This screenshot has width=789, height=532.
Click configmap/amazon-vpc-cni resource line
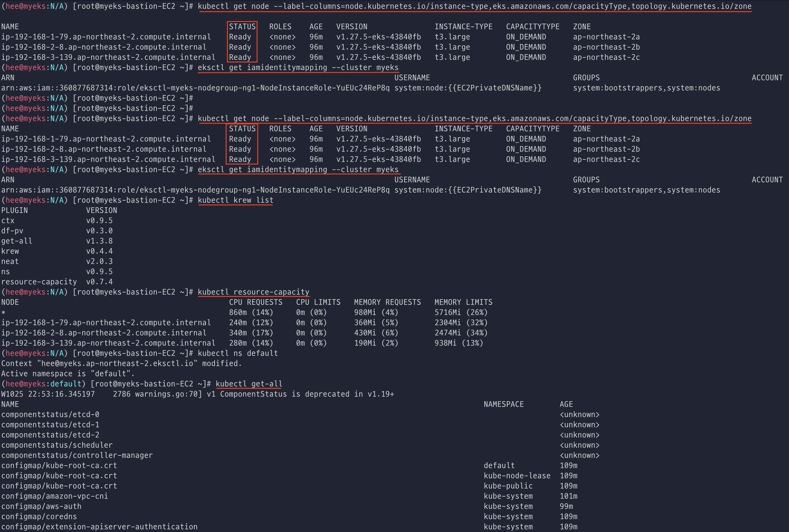[x=55, y=496]
